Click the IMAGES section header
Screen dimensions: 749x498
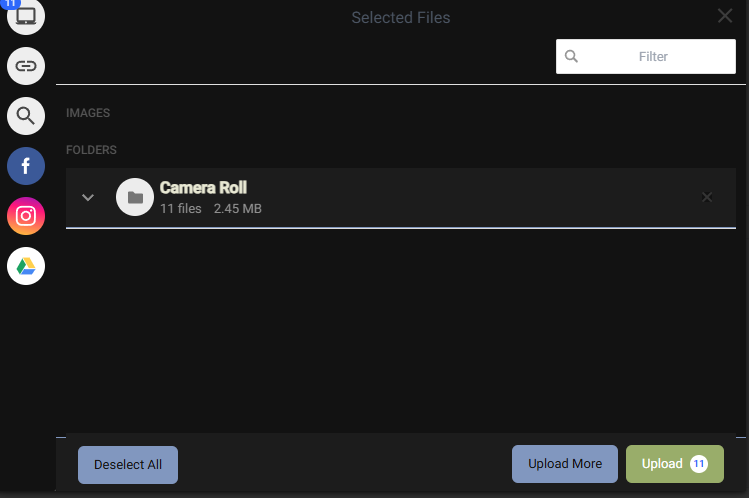[88, 113]
